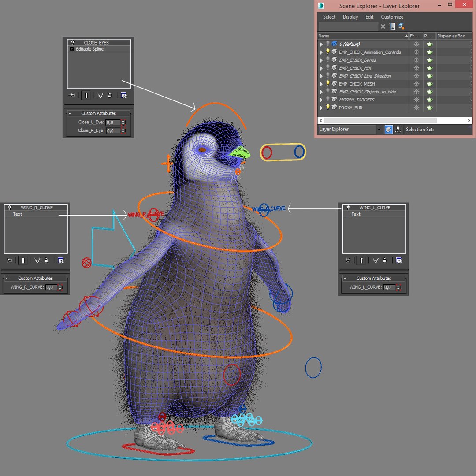
Task: Toggle renderable teapot for EMP_CHICK_HIK
Action: click(430, 68)
